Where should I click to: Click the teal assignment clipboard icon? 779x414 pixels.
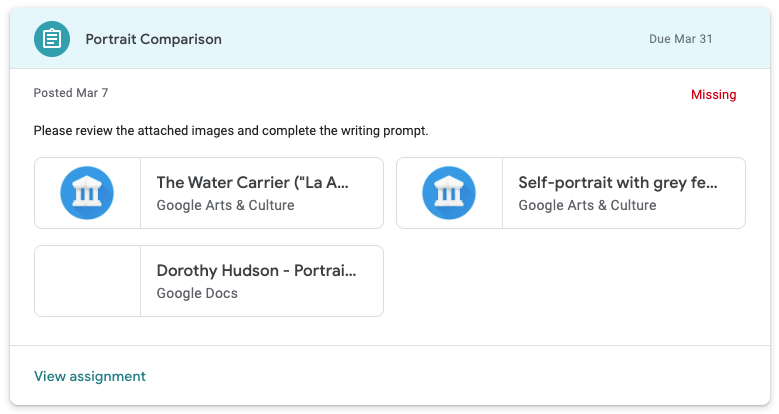[52, 39]
